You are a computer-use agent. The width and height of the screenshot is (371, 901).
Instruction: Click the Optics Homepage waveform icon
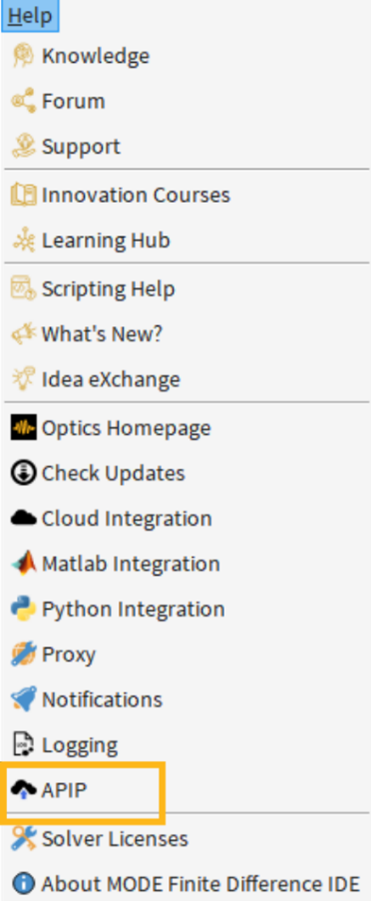click(23, 428)
